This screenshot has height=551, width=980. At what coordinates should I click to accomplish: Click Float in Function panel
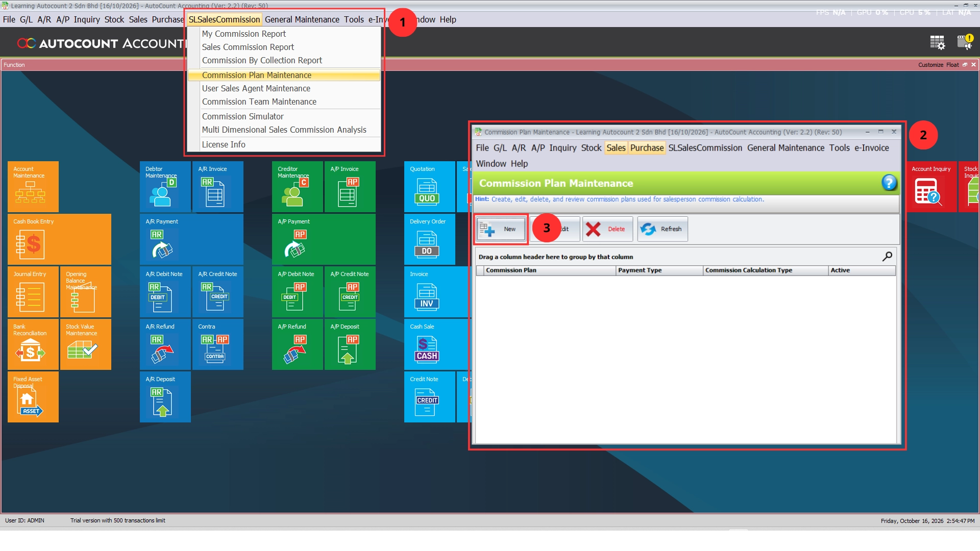coord(952,65)
